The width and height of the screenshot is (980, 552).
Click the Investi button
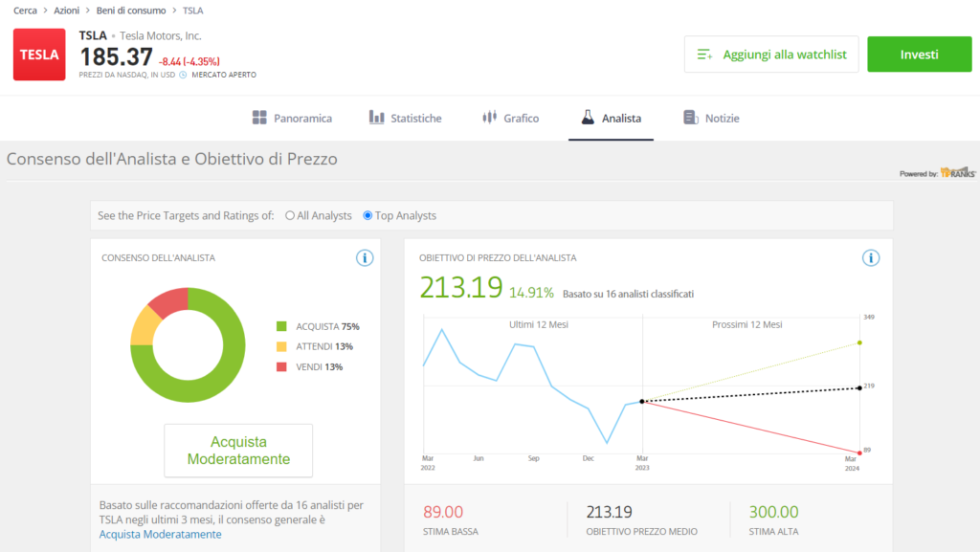click(x=920, y=55)
